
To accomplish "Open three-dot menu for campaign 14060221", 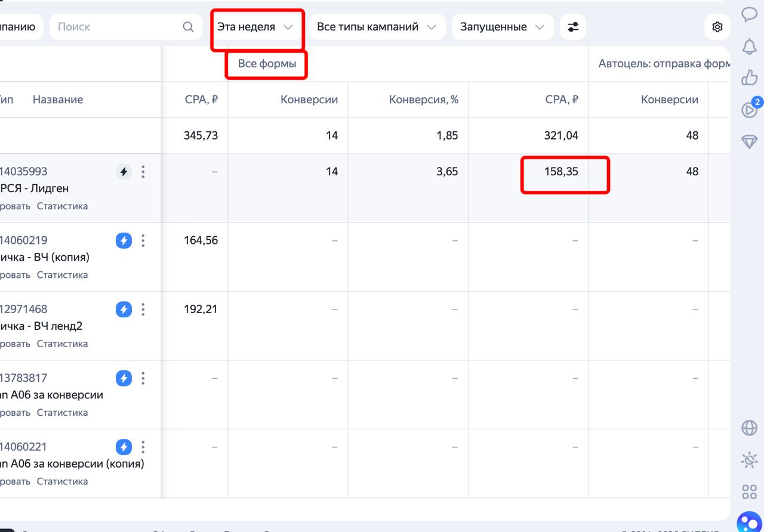I will click(143, 447).
